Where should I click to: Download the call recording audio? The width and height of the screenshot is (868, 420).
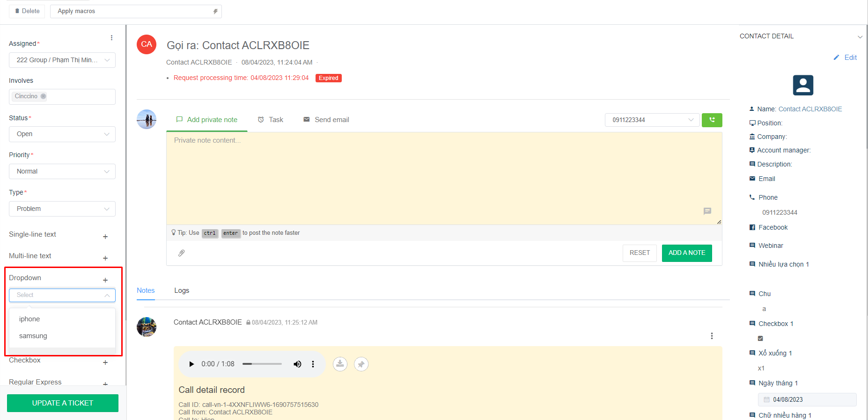click(x=340, y=364)
